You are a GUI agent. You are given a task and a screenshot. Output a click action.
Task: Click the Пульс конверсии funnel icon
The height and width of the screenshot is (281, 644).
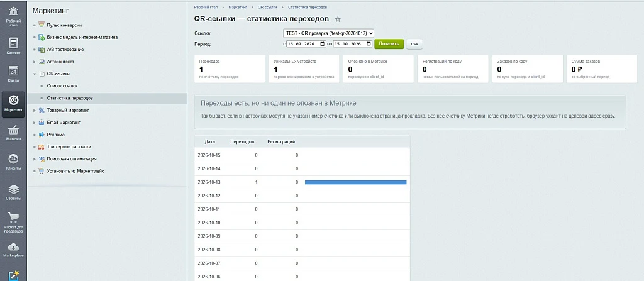click(41, 25)
